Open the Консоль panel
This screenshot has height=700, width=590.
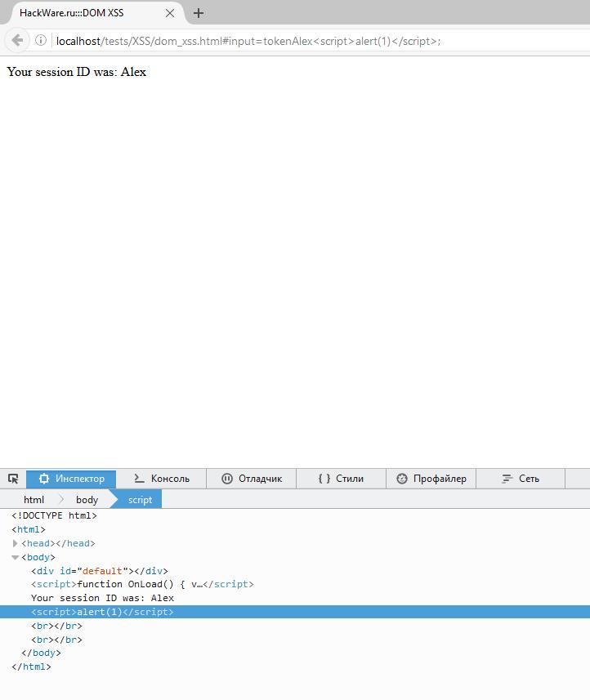tap(161, 479)
